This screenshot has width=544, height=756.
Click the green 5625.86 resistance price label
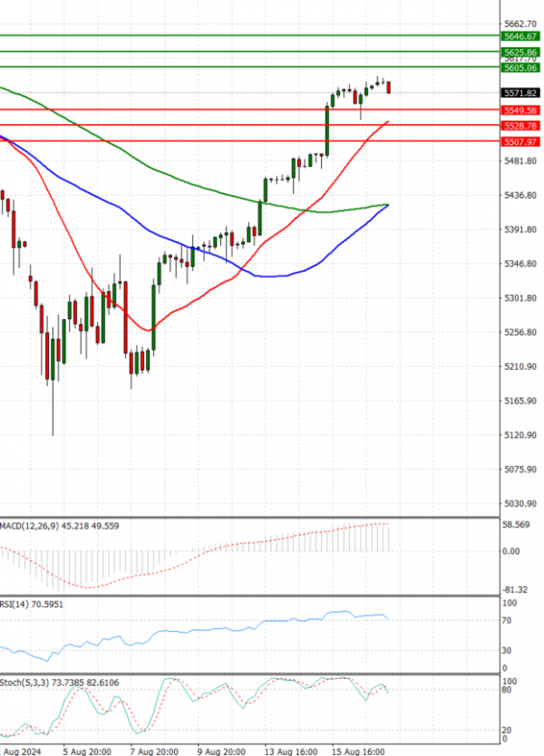[x=520, y=52]
